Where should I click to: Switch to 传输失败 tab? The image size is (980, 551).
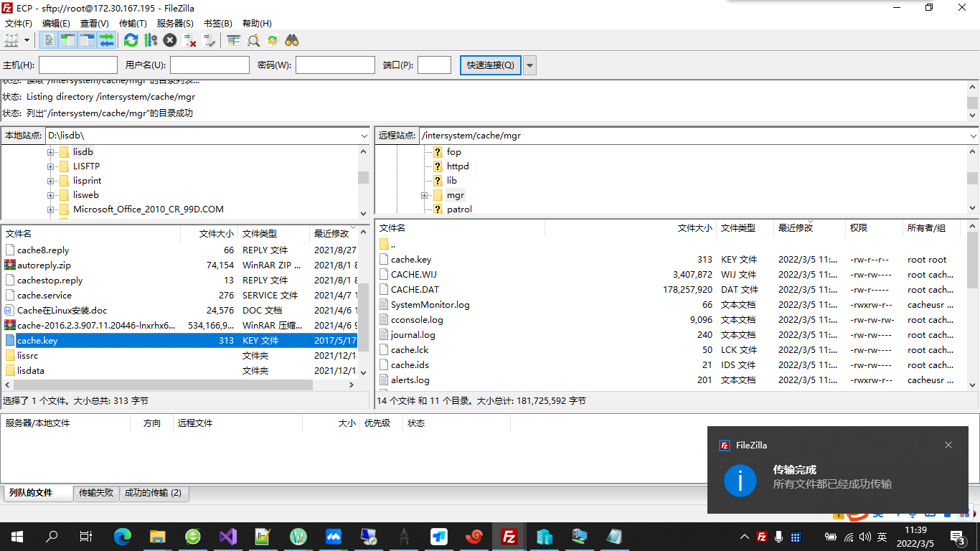click(96, 493)
